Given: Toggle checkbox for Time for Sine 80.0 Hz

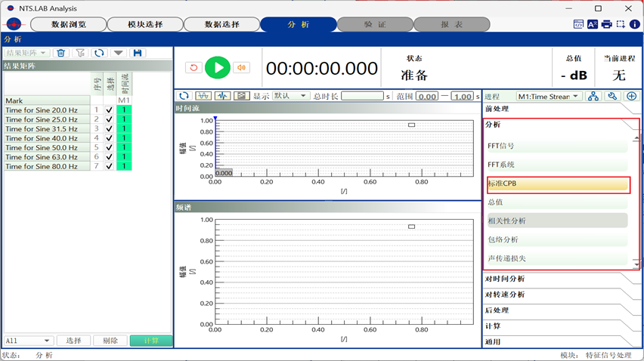Looking at the screenshot, I should pos(110,166).
